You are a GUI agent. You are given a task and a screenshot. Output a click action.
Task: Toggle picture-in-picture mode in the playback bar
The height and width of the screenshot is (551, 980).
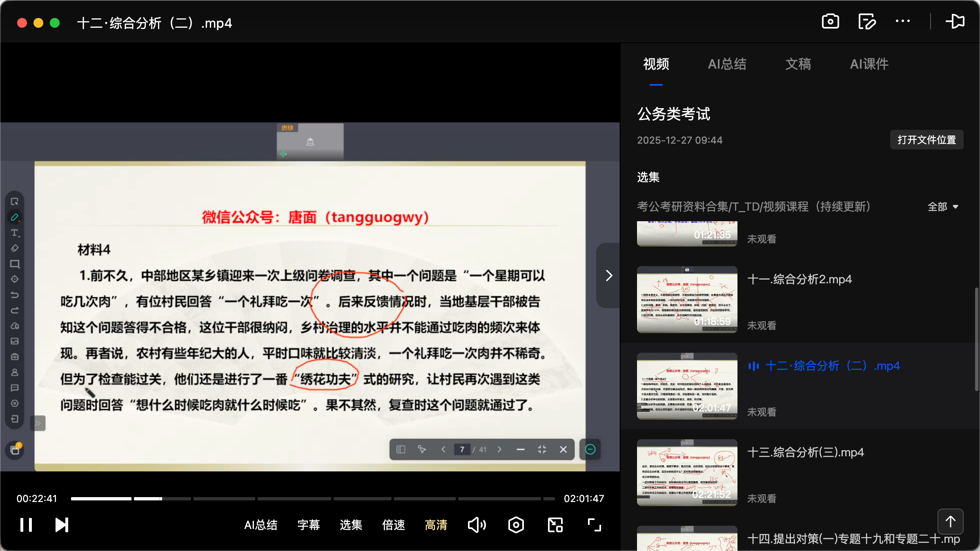tap(555, 524)
